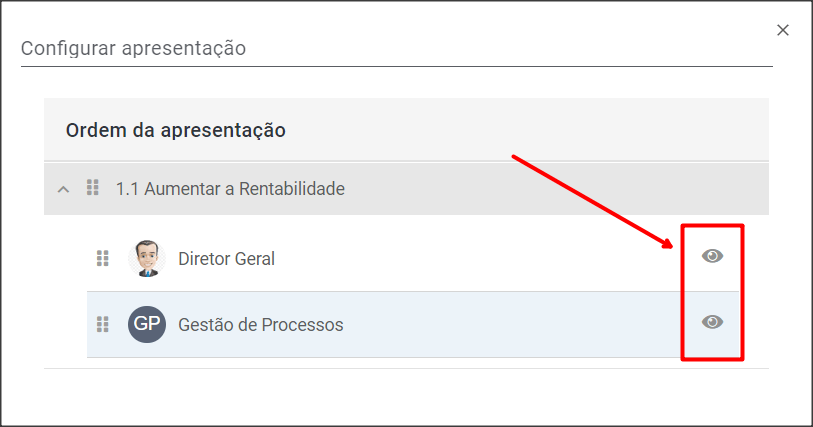This screenshot has height=427, width=813.
Task: Click the Configurar apresentação title text
Action: [x=133, y=48]
